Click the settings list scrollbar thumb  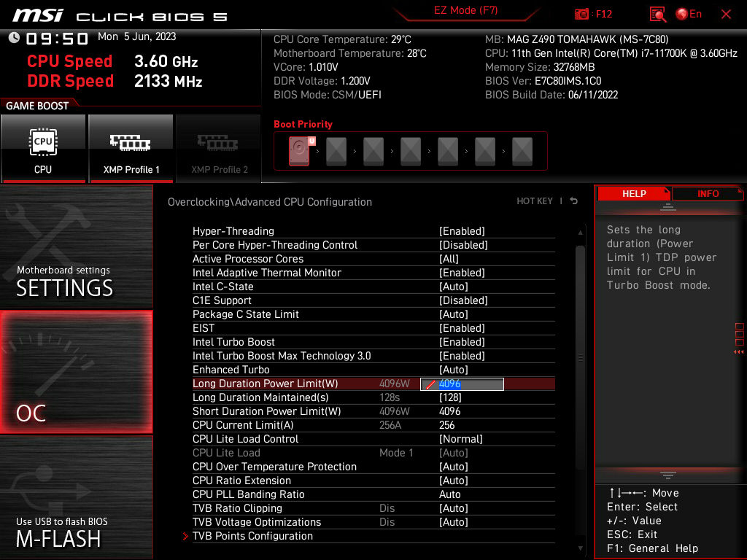click(580, 357)
